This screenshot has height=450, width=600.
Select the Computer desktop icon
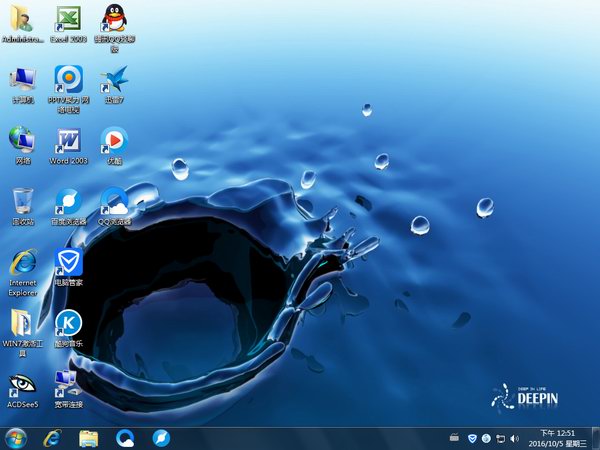click(x=22, y=78)
